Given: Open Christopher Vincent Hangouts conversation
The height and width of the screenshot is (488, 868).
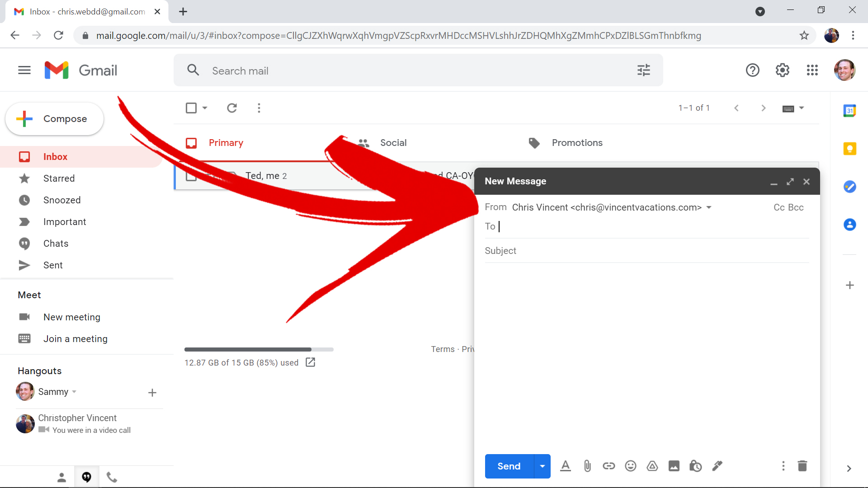Looking at the screenshot, I should pyautogui.click(x=90, y=423).
